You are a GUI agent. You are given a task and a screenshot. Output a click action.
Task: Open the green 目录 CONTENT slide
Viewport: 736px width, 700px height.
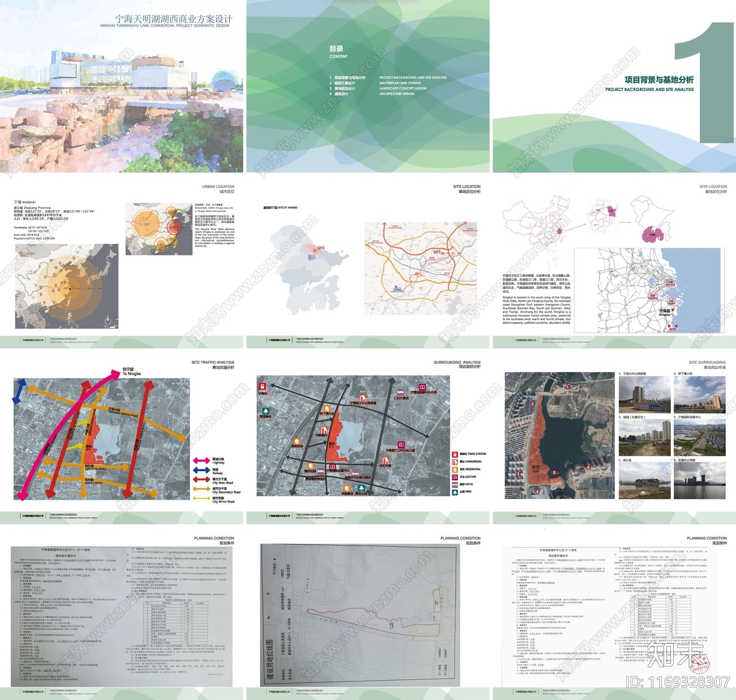click(x=368, y=86)
